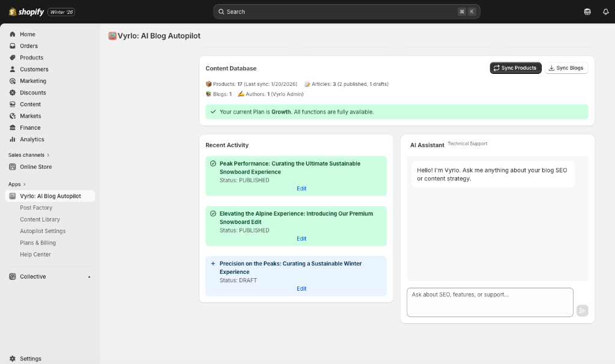Open Settings gear icon

tap(13, 359)
